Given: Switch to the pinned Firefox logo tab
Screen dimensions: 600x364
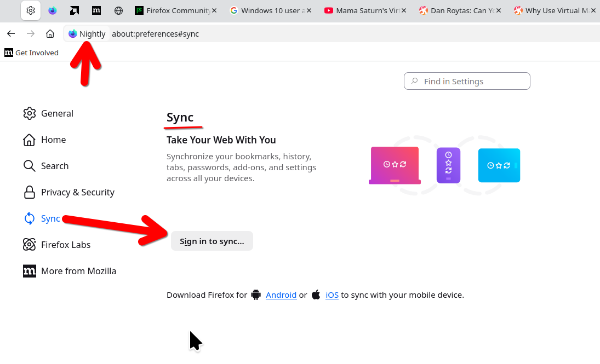Looking at the screenshot, I should click(53, 10).
